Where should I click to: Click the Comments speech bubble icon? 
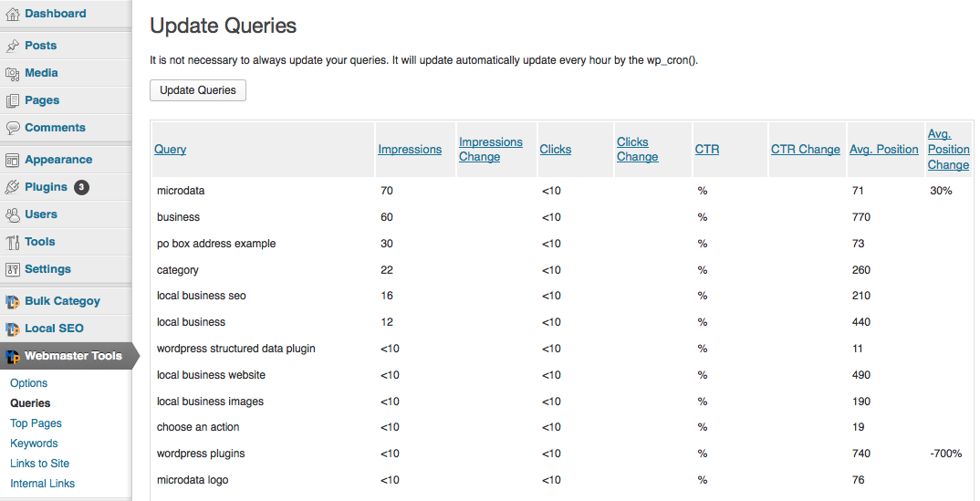pos(13,128)
